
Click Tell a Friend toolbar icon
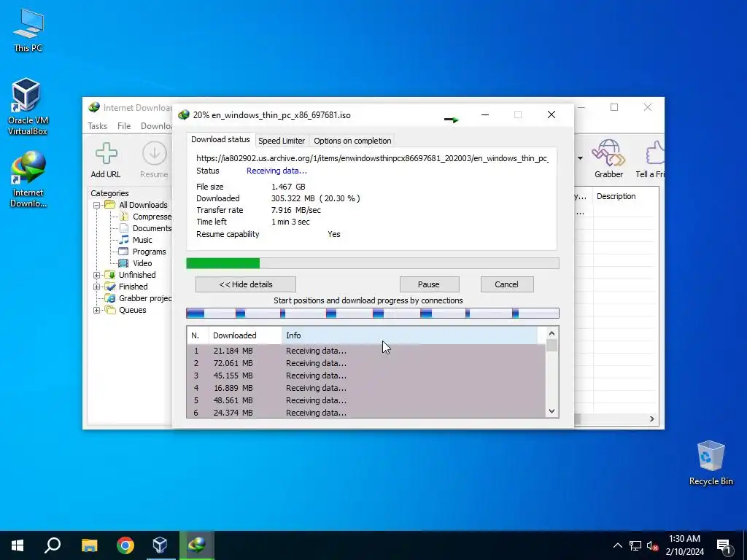(651, 159)
